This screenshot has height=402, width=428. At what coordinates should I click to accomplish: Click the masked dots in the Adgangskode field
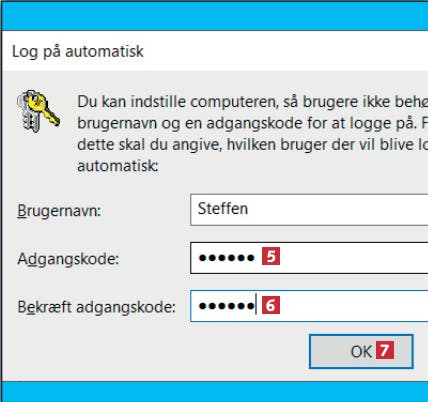click(x=227, y=258)
